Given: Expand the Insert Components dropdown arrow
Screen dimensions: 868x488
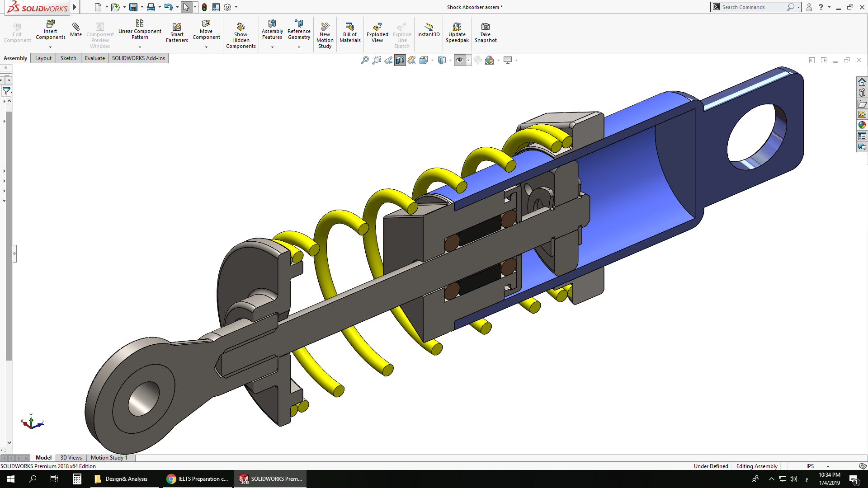Looking at the screenshot, I should 50,47.
